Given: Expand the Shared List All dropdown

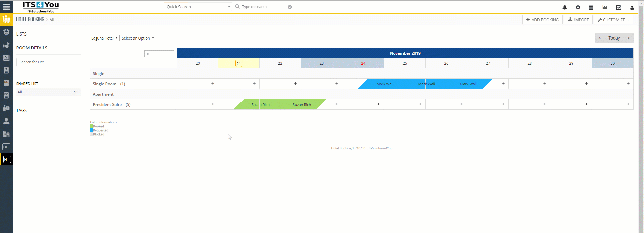Looking at the screenshot, I should tap(48, 92).
